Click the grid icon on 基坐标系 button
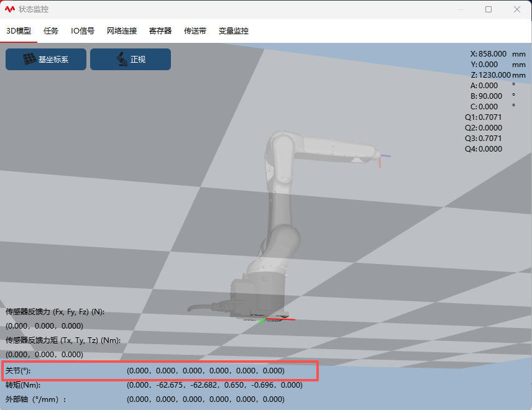The height and width of the screenshot is (410, 532). click(x=29, y=60)
